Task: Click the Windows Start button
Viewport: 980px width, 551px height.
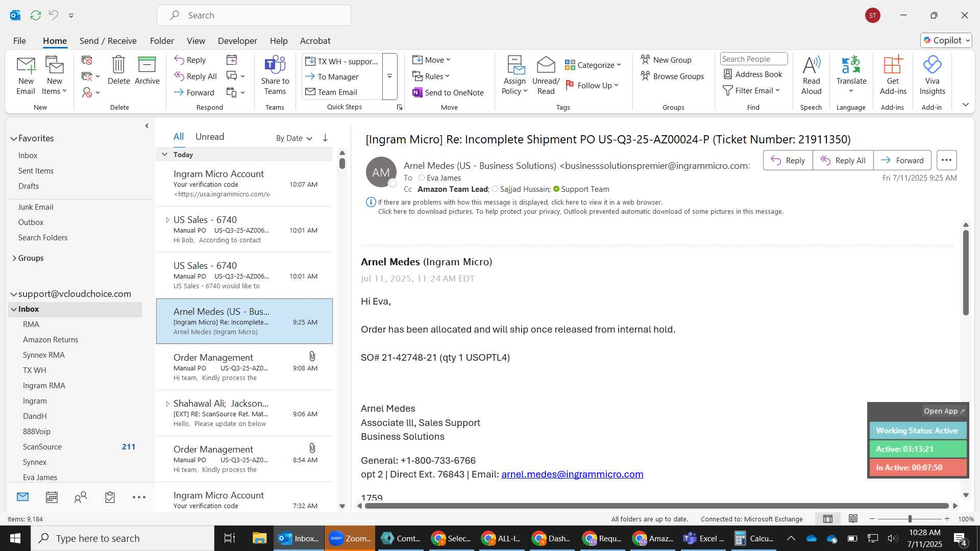Action: [x=15, y=538]
